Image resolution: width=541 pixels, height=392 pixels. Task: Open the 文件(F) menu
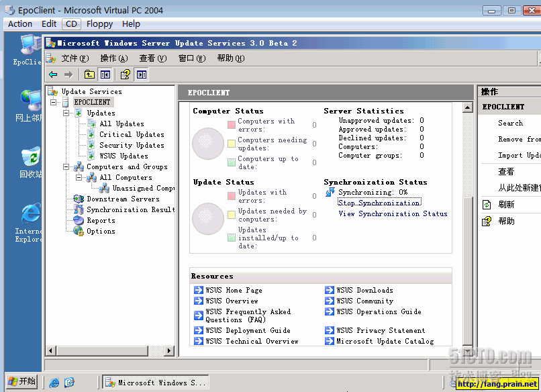click(75, 58)
